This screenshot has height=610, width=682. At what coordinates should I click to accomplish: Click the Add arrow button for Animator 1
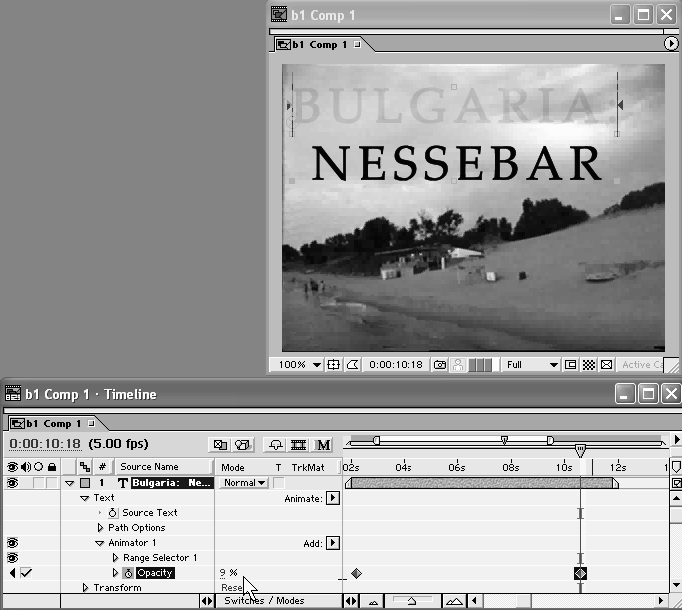click(333, 543)
